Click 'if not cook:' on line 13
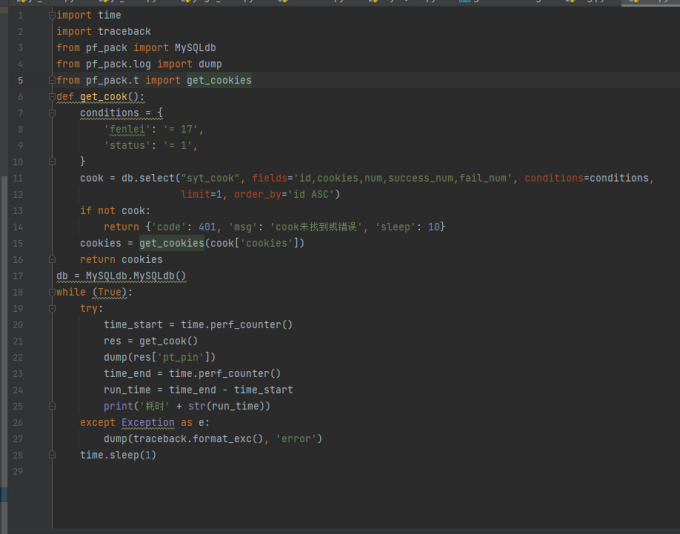680x534 pixels. [115, 211]
